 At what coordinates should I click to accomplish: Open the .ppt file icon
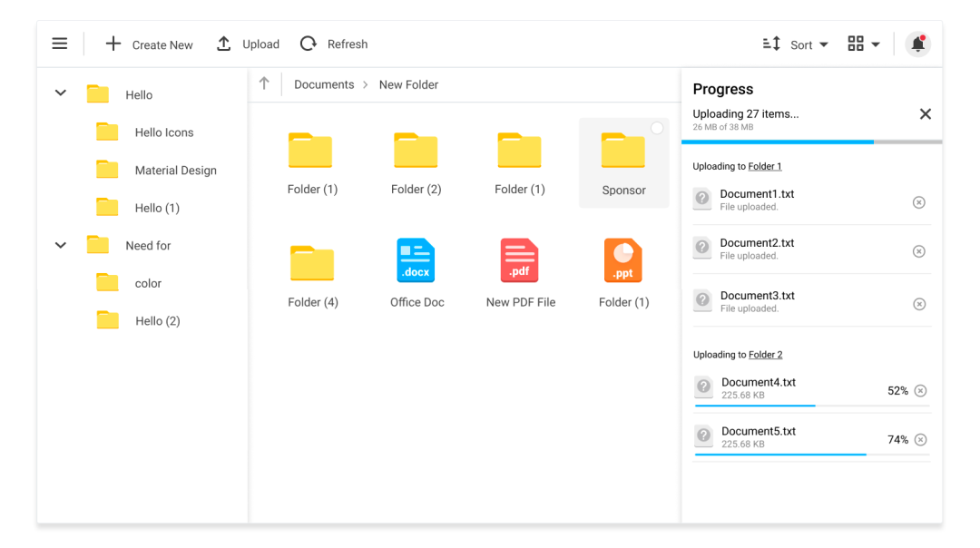[x=623, y=260]
